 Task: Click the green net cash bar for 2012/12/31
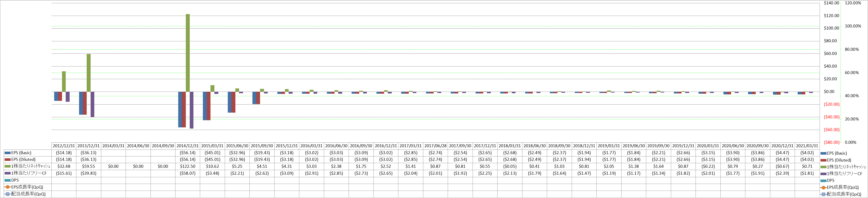[64, 81]
